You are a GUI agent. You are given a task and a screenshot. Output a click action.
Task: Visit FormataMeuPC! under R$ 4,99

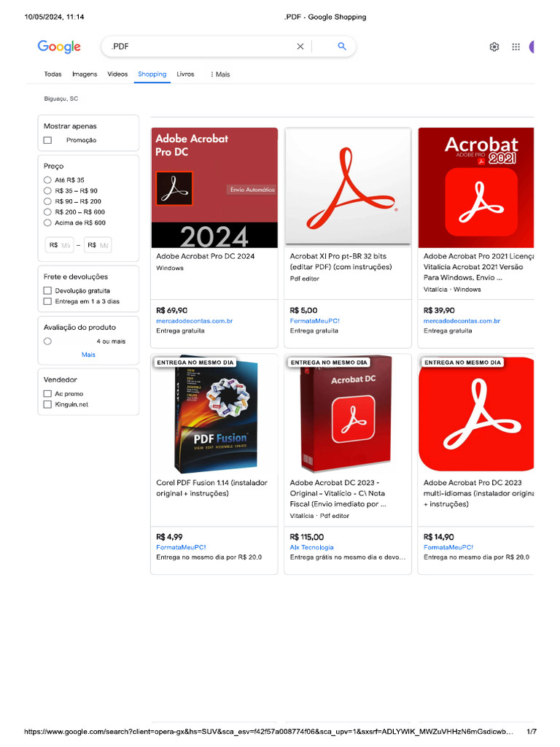tap(181, 547)
